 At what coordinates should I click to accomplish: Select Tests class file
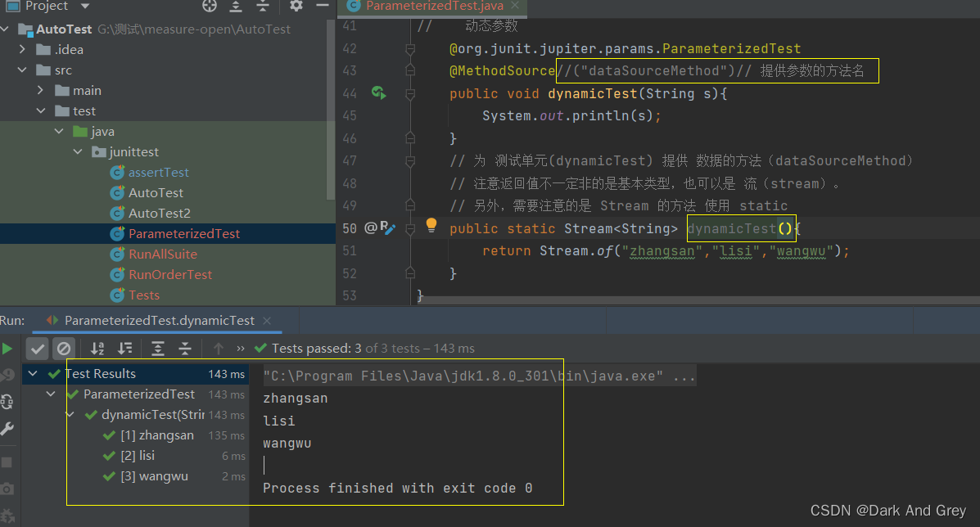(x=144, y=295)
